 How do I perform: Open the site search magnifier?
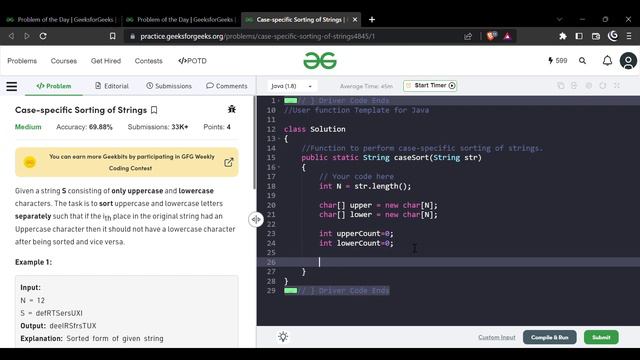(x=582, y=61)
